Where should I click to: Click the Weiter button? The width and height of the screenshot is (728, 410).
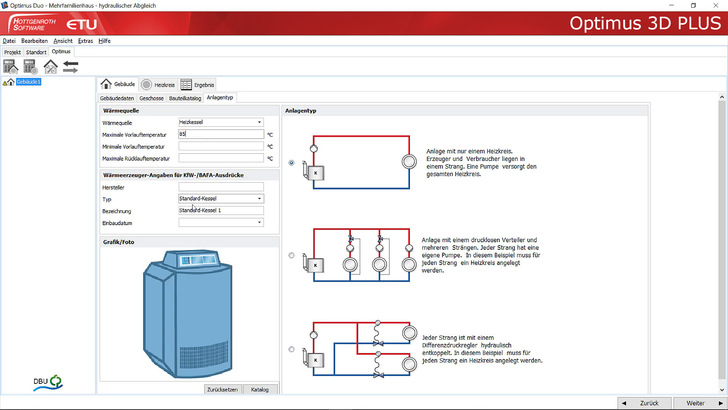[x=695, y=402]
